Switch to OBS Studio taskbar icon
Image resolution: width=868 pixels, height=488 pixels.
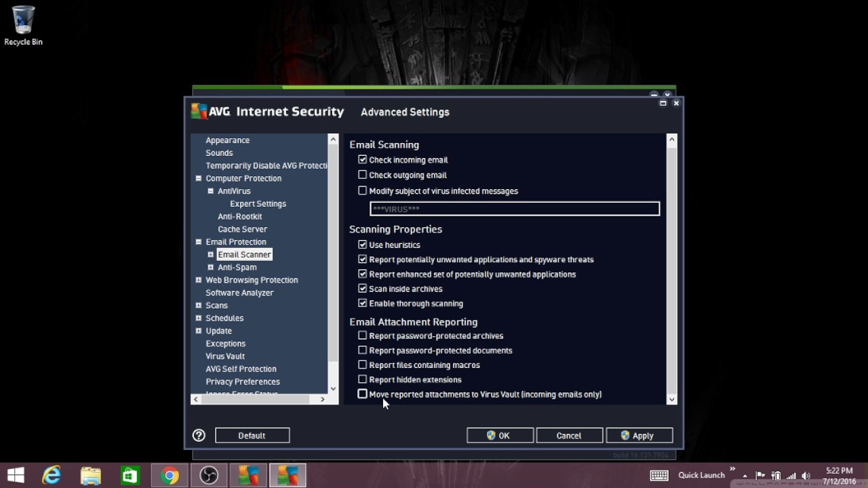(x=209, y=476)
